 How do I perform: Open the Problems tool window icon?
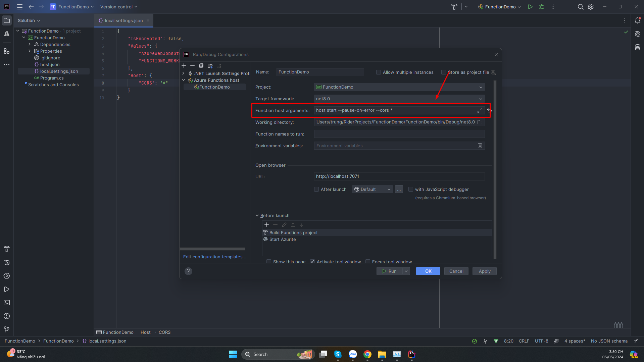[6, 316]
